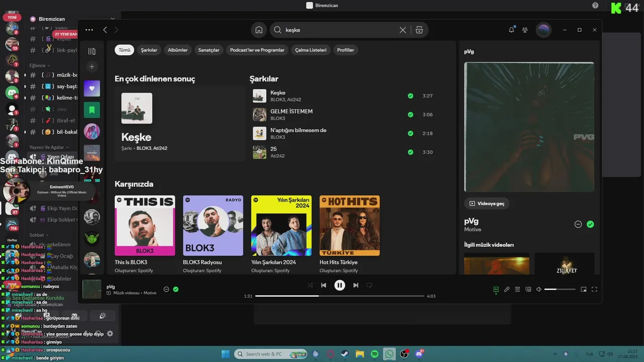The image size is (644, 362).
Task: Switch the player to full screen view
Action: coord(594,289)
